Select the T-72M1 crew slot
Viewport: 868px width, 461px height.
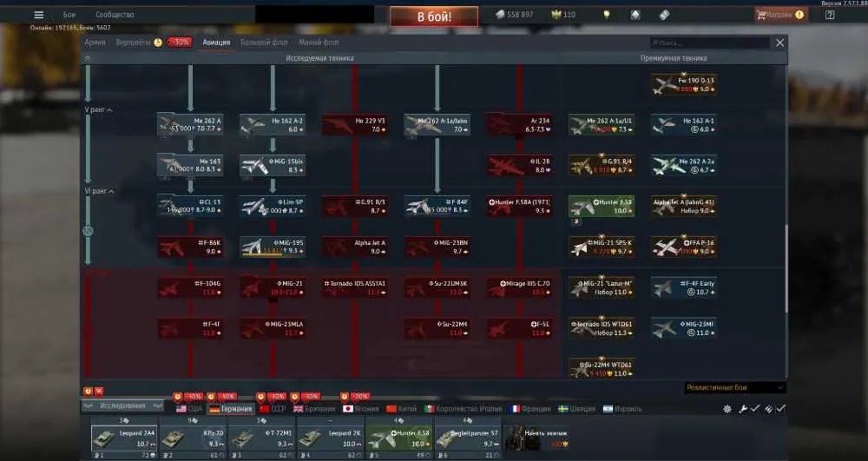coord(261,438)
